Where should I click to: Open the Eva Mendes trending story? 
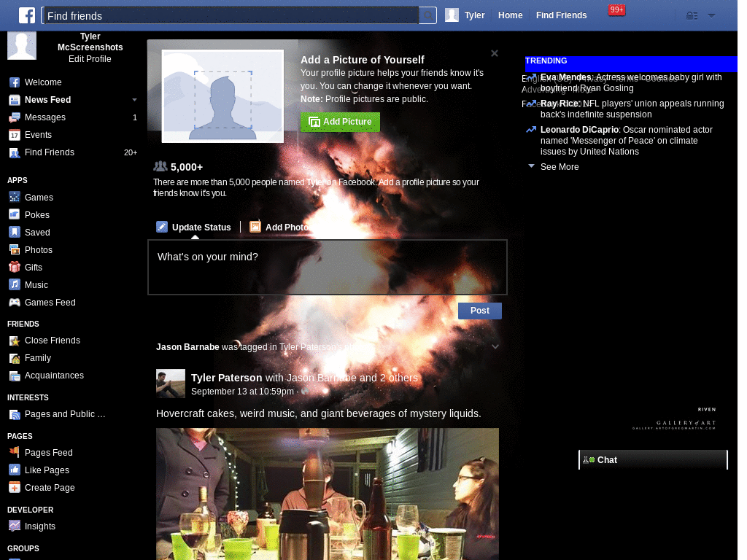click(x=631, y=82)
